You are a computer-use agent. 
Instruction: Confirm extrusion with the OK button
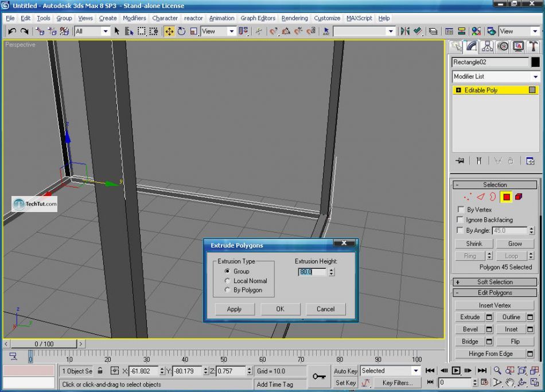(x=280, y=309)
